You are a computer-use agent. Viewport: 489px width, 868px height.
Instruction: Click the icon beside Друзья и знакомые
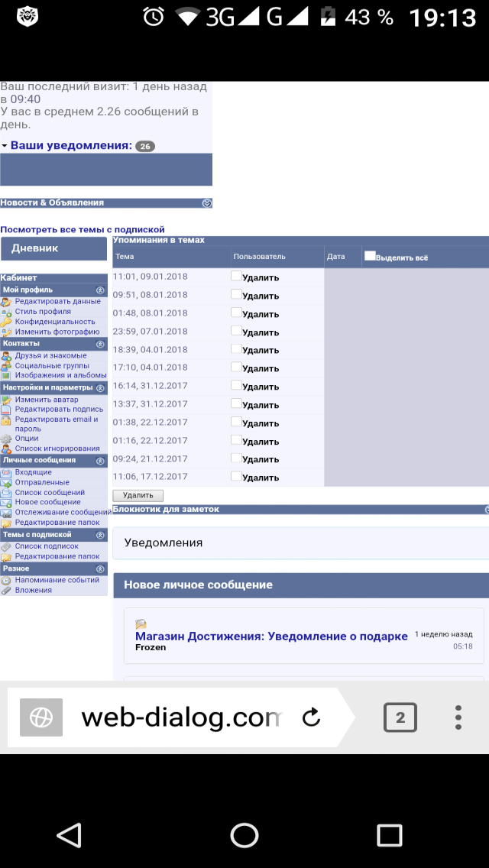[7, 356]
